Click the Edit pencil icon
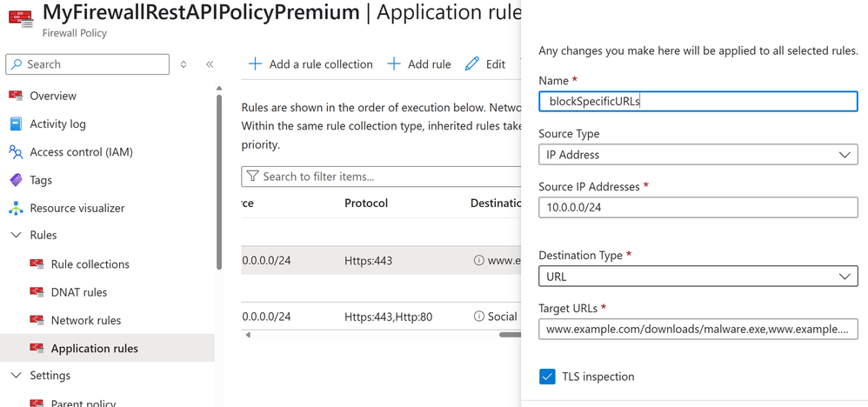 coord(472,64)
